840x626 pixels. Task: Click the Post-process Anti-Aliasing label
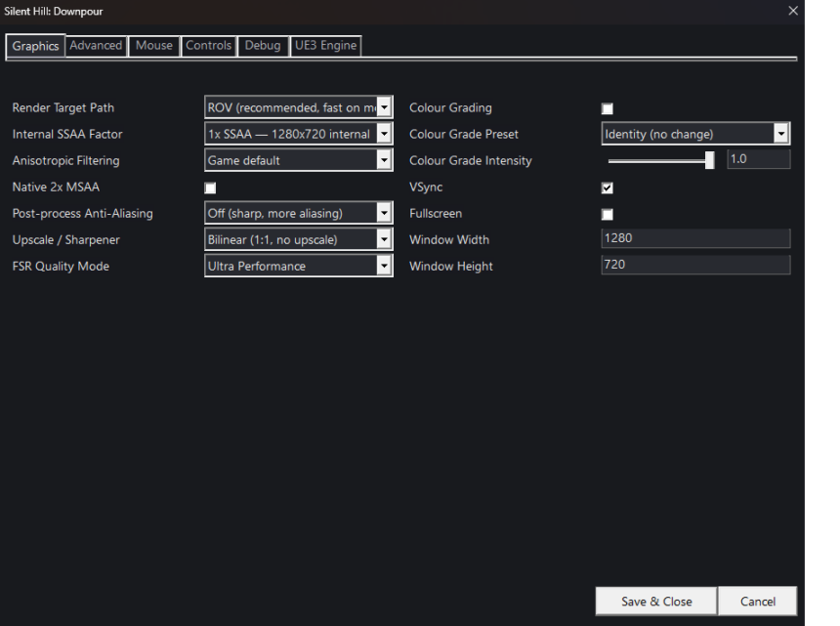[82, 213]
